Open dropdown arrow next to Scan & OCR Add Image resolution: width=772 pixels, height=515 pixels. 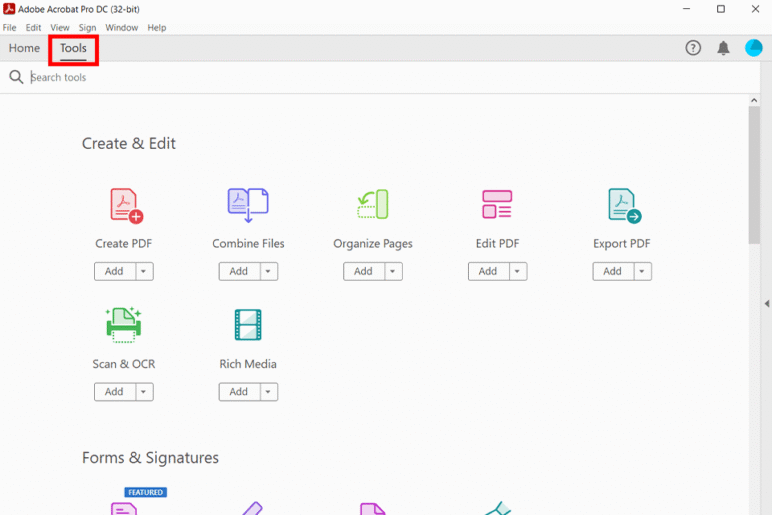coord(144,392)
